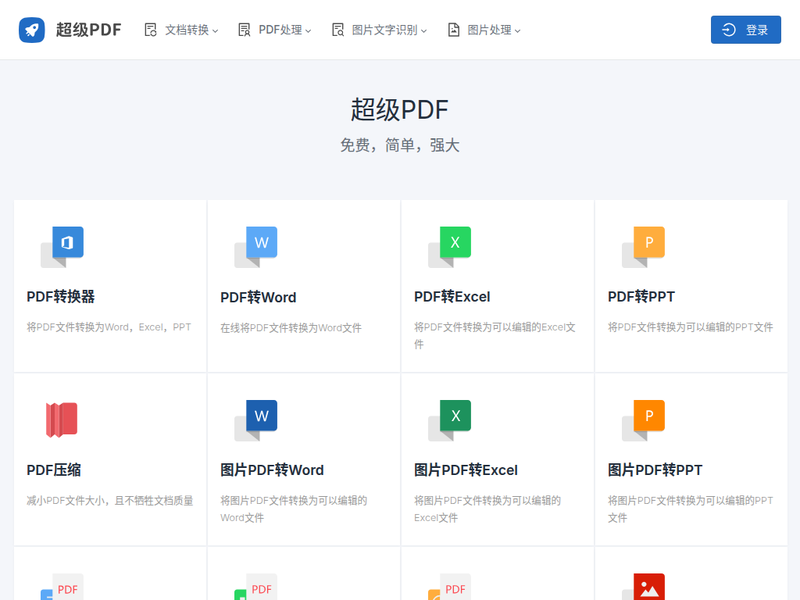
Task: Open the 图片PDF转Word card title
Action: (x=272, y=470)
